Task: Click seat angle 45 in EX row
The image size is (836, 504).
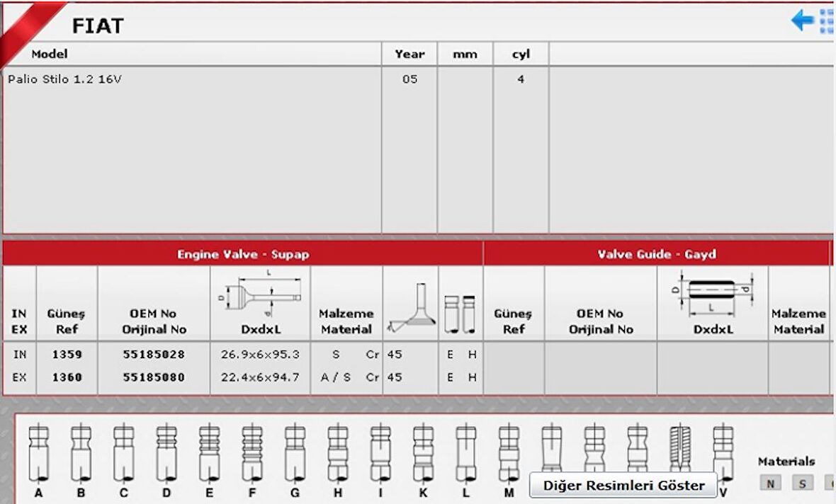Action: click(x=395, y=377)
